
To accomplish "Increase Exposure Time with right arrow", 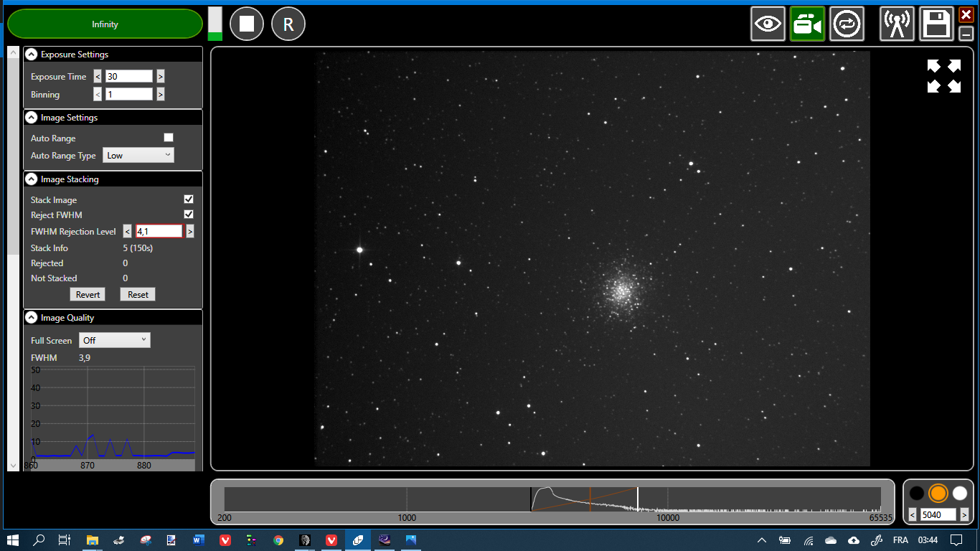I will pos(160,76).
